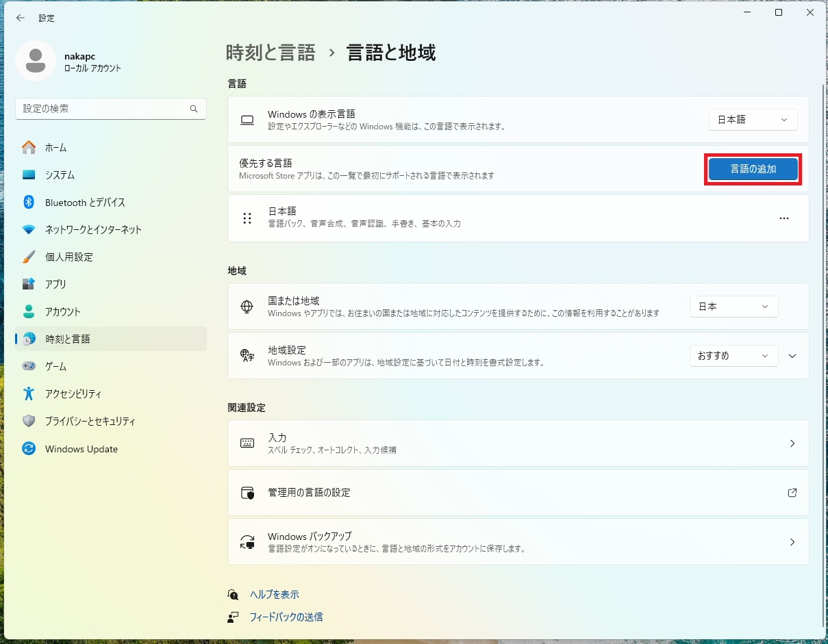This screenshot has width=828, height=644.
Task: Go to Windows Update in sidebar
Action: pos(81,449)
